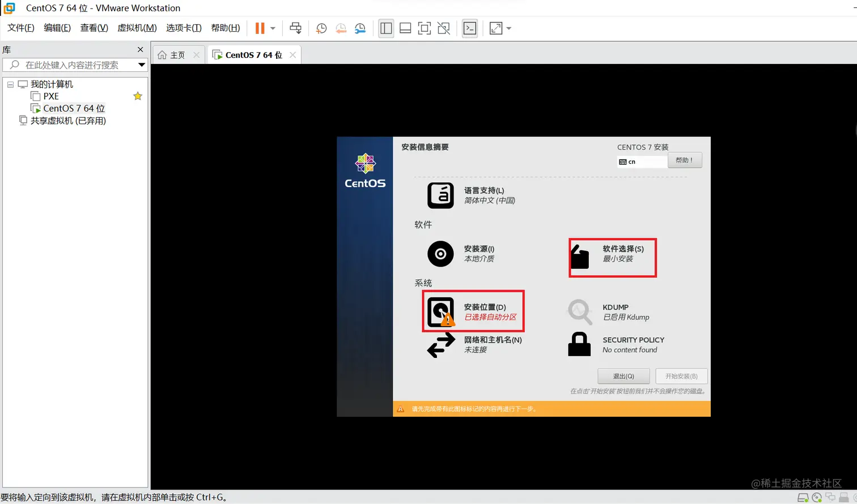Close the 主页 tab

point(197,55)
